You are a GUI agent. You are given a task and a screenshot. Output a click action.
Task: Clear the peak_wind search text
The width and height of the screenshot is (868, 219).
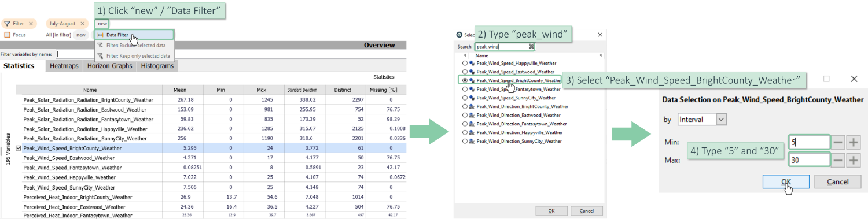(531, 46)
